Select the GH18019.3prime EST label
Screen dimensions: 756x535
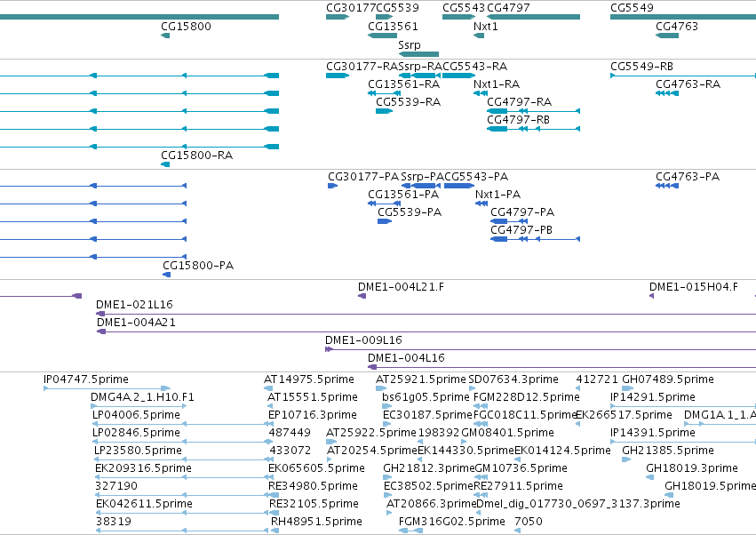tap(692, 468)
